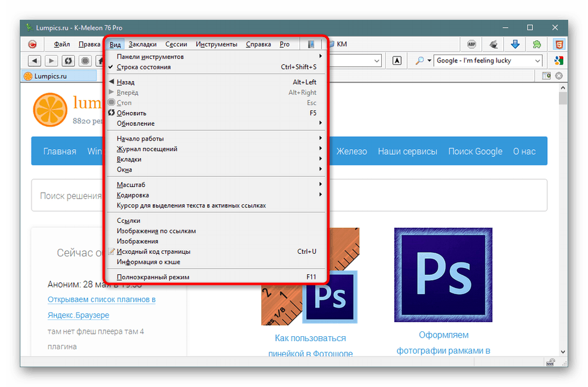Click the orange Lumpics logo
Screen dimensions: 588x387
50,110
